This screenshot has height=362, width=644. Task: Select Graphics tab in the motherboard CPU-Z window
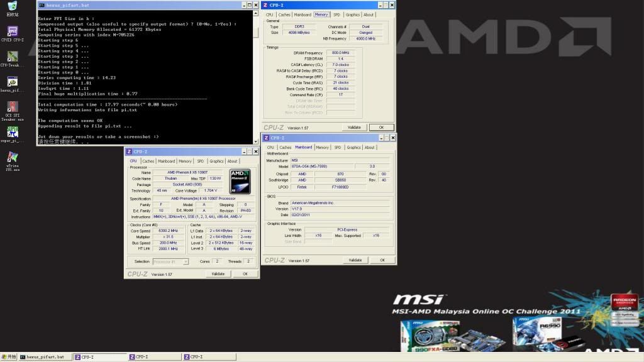pos(353,148)
